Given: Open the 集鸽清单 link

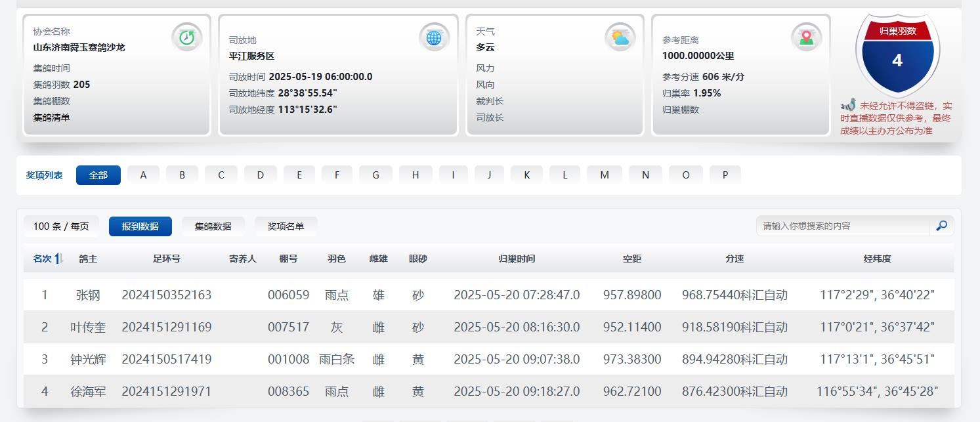Looking at the screenshot, I should click(x=51, y=117).
